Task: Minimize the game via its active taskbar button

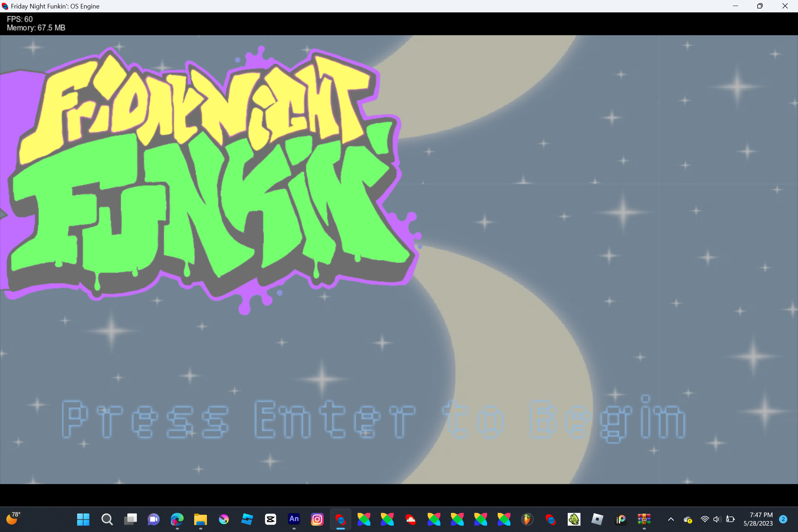Action: point(340,519)
